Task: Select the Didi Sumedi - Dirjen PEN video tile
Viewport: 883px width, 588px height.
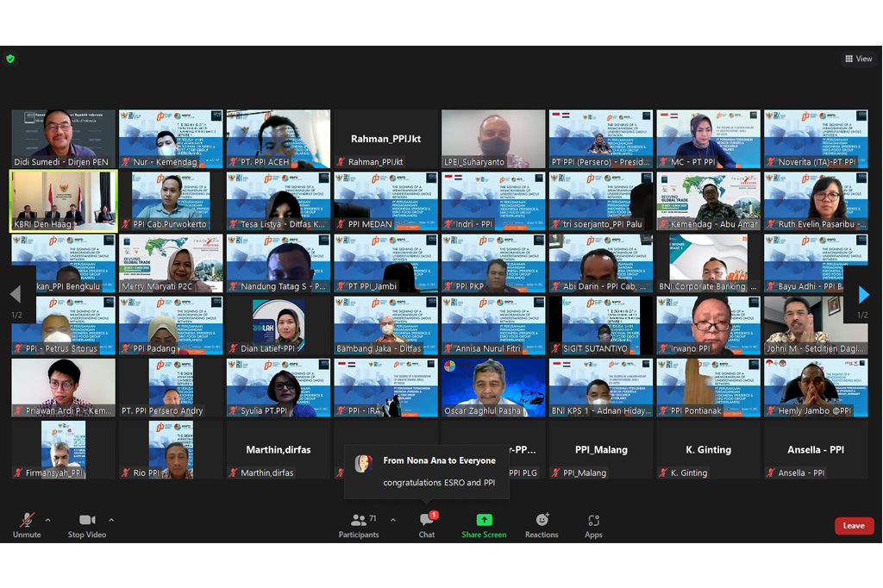Action: tap(63, 139)
